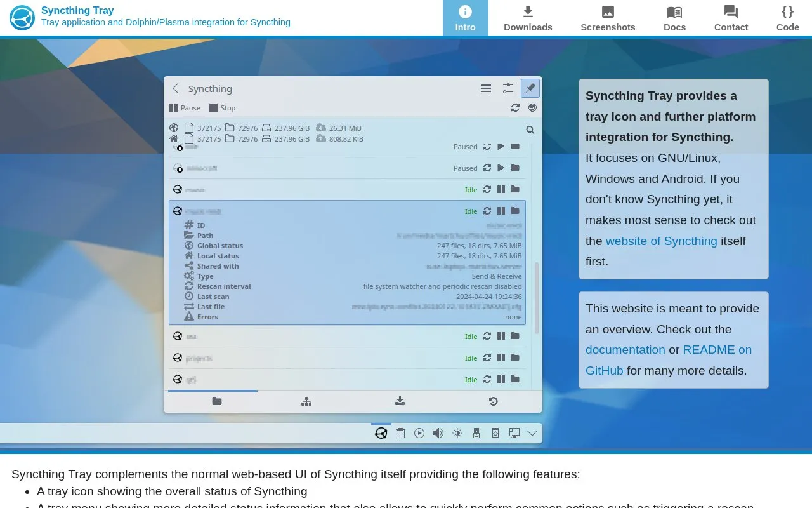Screen dimensions: 812x508
Task: Follow the 'website of Syncthing' link
Action: click(x=661, y=241)
